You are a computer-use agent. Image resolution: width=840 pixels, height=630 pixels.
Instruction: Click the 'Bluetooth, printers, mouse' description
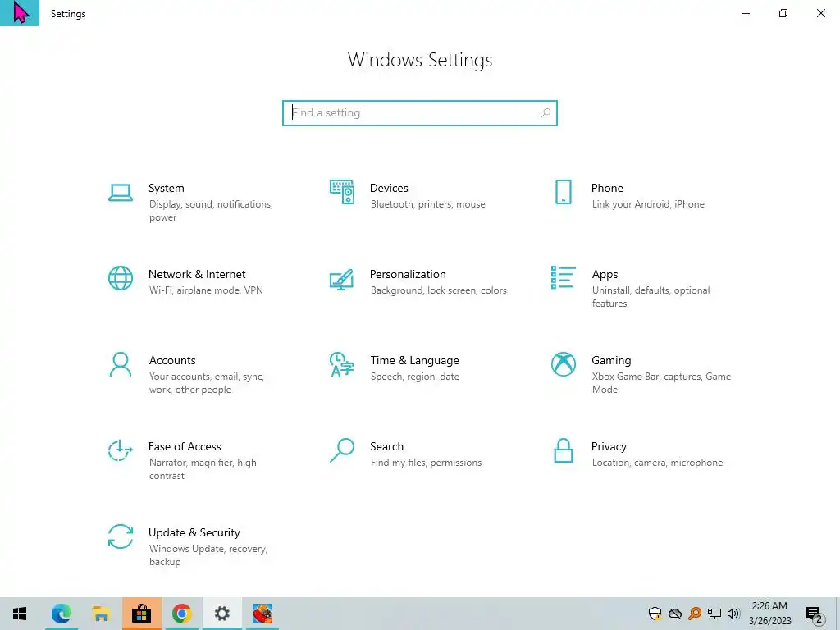pyautogui.click(x=427, y=204)
